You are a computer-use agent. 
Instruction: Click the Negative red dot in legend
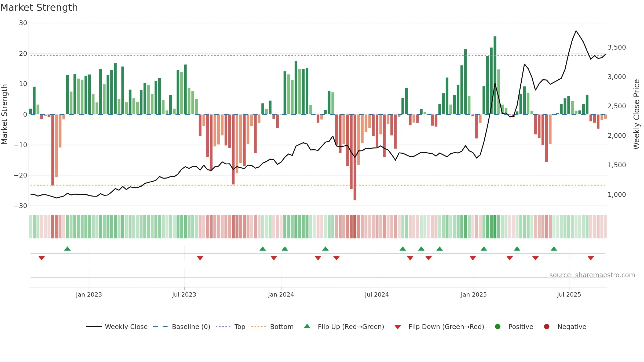[547, 327]
